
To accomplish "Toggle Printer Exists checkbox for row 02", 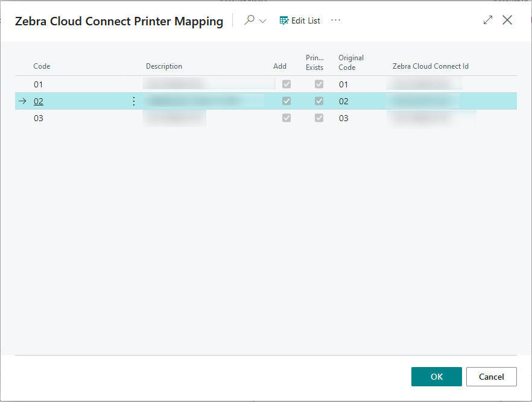I will [x=319, y=101].
